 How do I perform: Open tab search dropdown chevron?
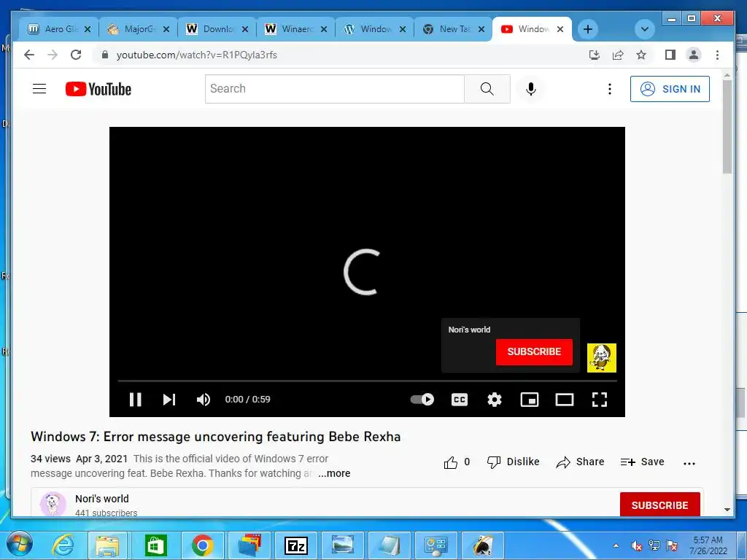[x=645, y=29]
